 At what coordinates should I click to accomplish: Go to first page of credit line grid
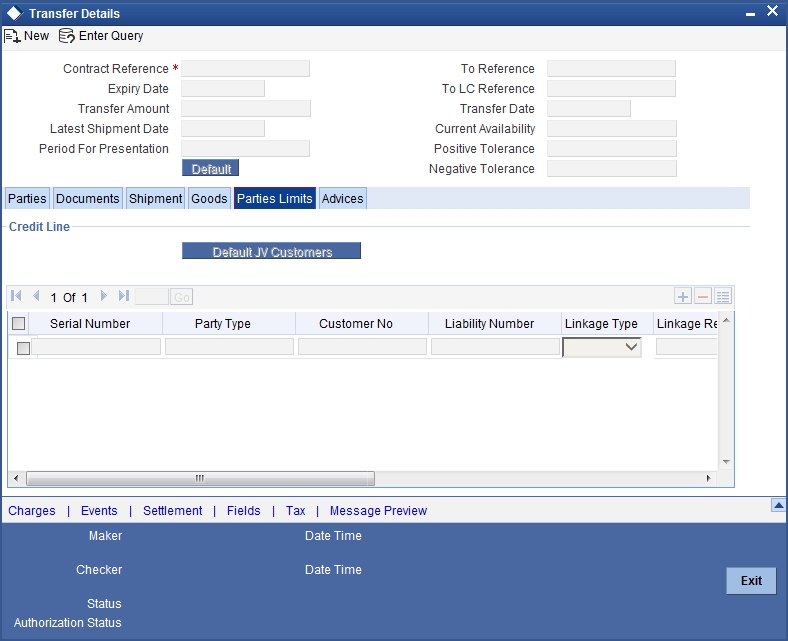pos(16,296)
